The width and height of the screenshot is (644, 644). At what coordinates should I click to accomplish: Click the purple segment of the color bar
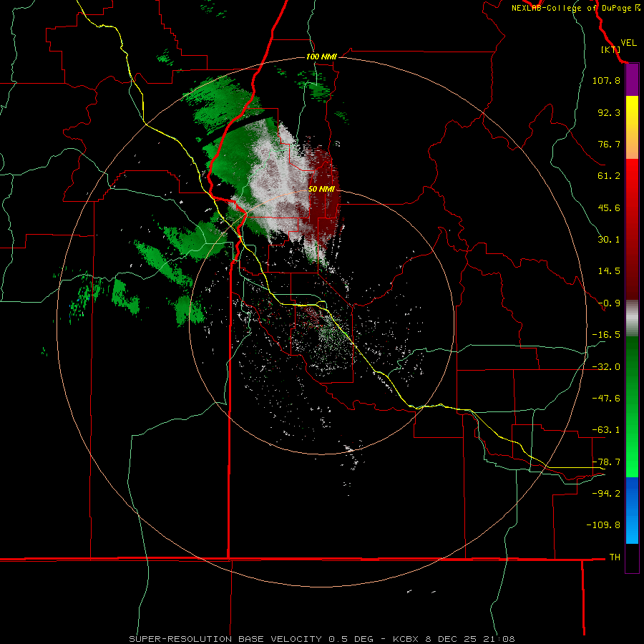[632, 80]
